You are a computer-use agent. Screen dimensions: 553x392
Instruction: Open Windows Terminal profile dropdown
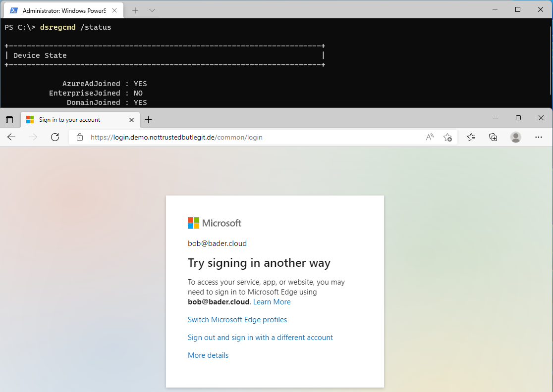click(152, 10)
